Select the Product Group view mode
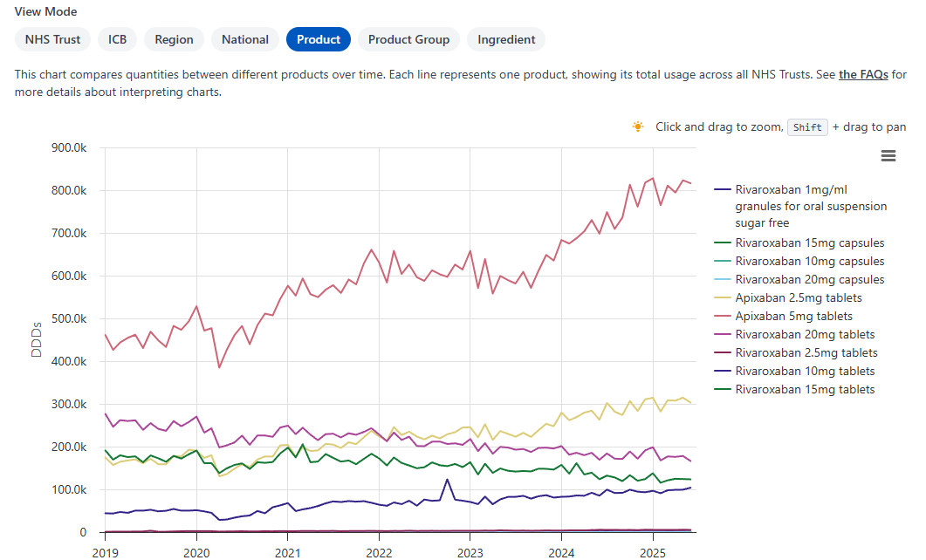 [408, 39]
